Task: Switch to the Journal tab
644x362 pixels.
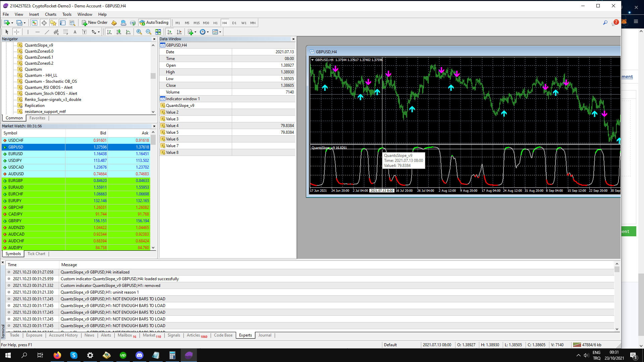Action: tap(265, 335)
